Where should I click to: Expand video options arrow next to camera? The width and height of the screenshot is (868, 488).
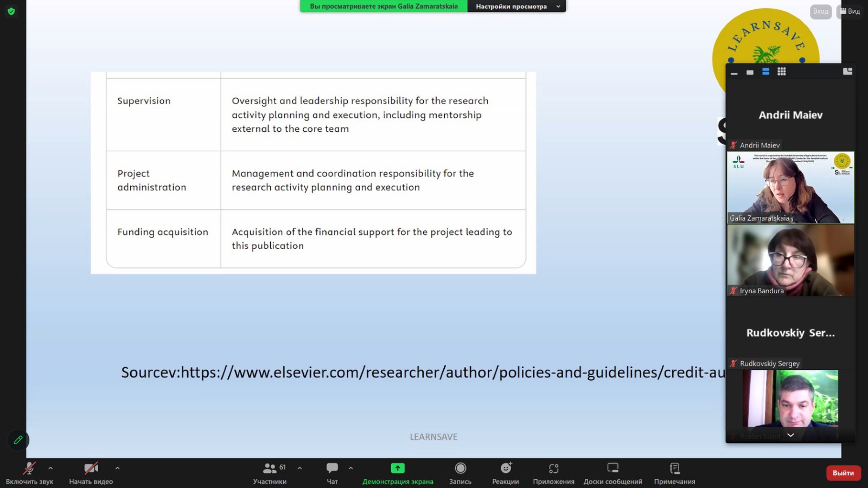point(117,468)
